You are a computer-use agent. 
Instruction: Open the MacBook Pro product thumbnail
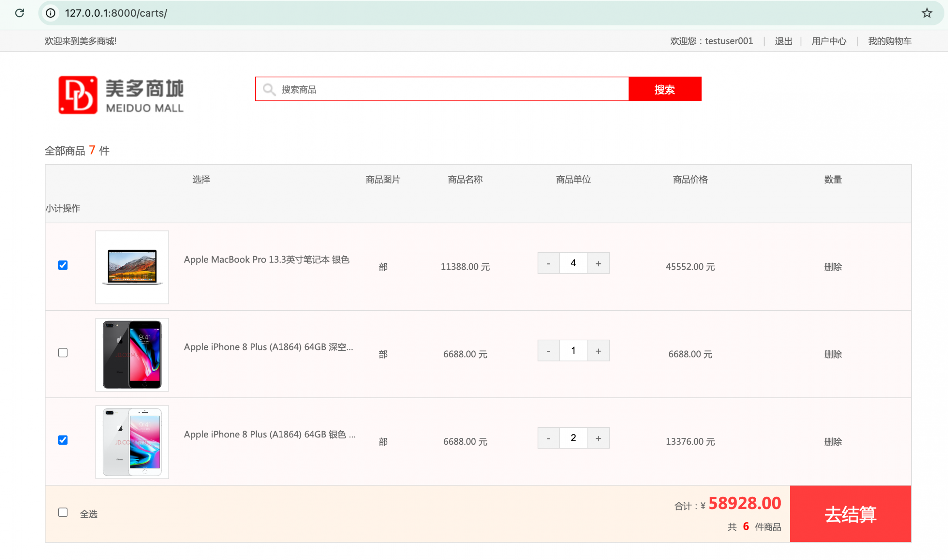click(x=132, y=267)
